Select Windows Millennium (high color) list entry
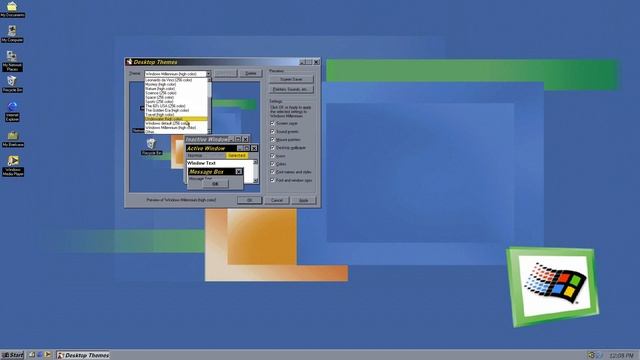The image size is (640, 360). [176, 127]
